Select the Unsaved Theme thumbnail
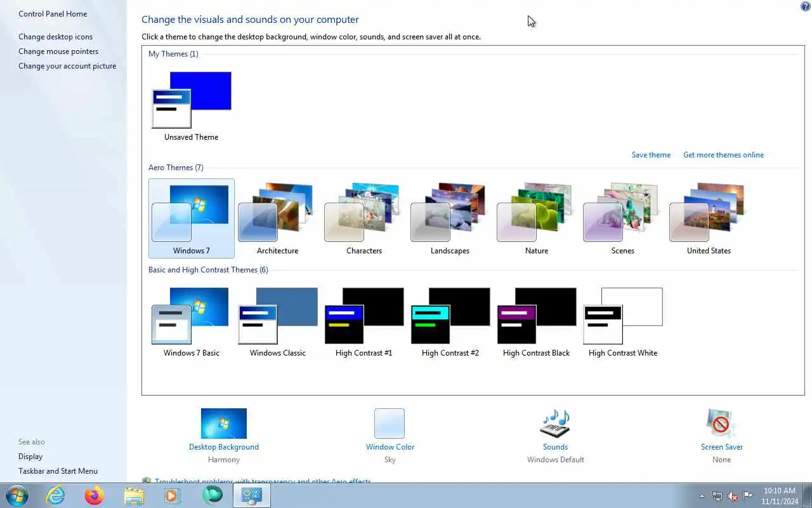812x508 pixels. pos(192,100)
